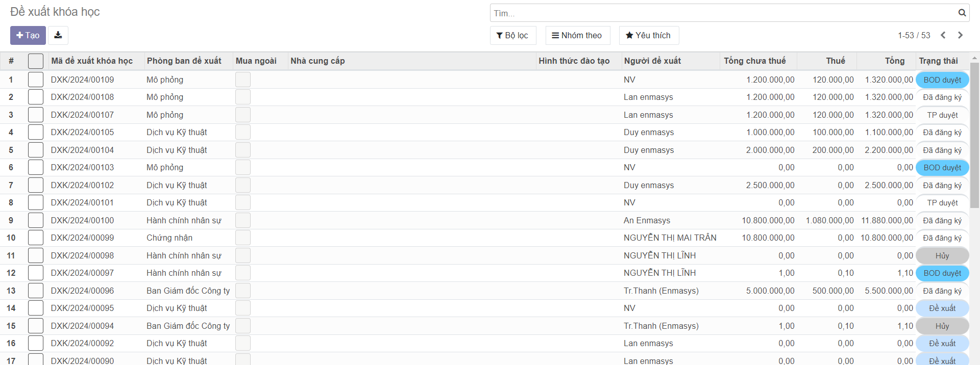Image resolution: width=980 pixels, height=365 pixels.
Task: Sort by Mã đề xuất khóa học column
Action: [92, 61]
